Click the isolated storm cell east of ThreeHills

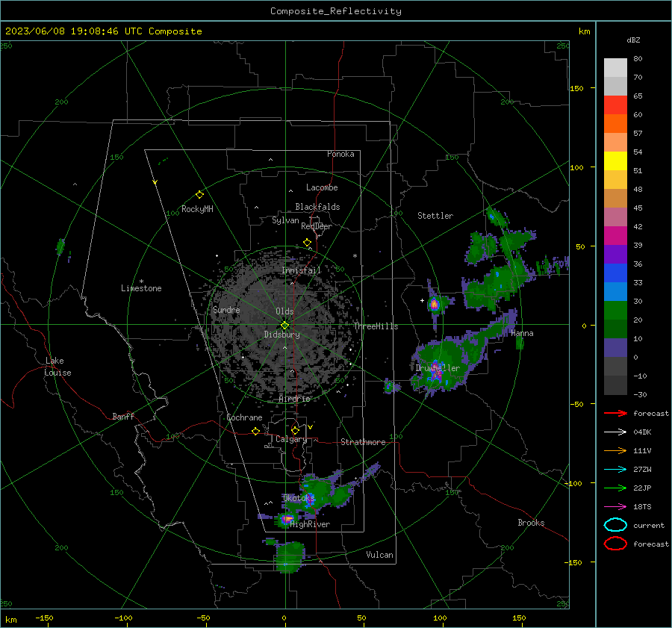coord(434,304)
